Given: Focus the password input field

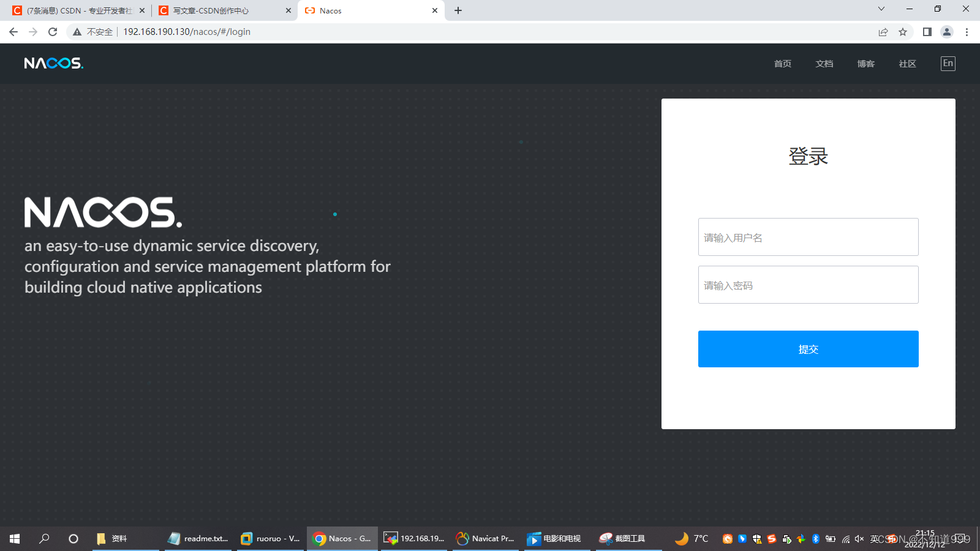Looking at the screenshot, I should coord(809,285).
